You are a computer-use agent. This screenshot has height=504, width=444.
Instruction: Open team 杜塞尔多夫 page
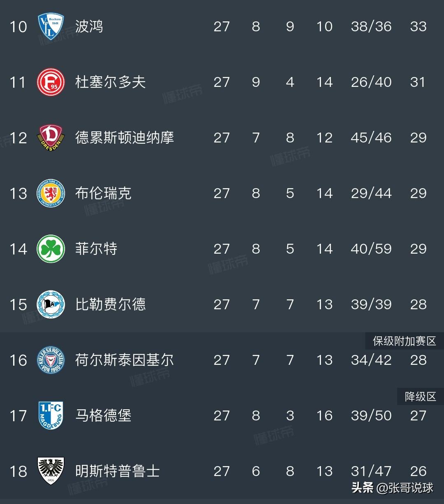point(110,82)
